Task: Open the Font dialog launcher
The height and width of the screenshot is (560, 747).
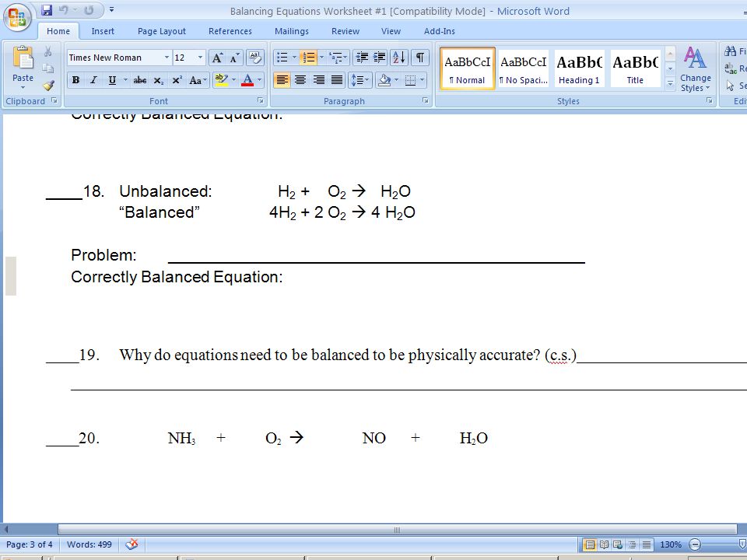Action: pyautogui.click(x=261, y=100)
